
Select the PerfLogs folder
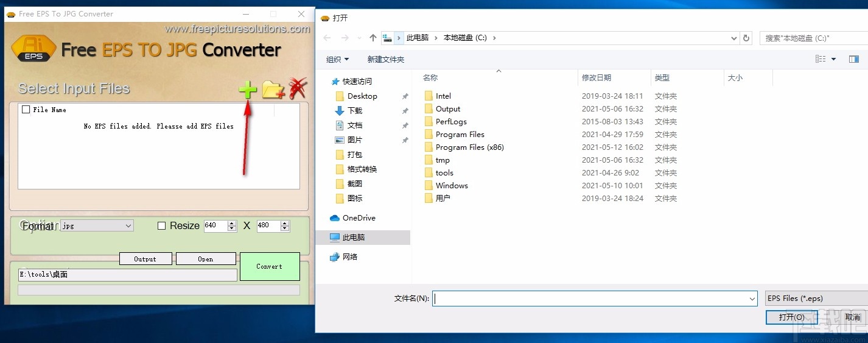(x=451, y=122)
